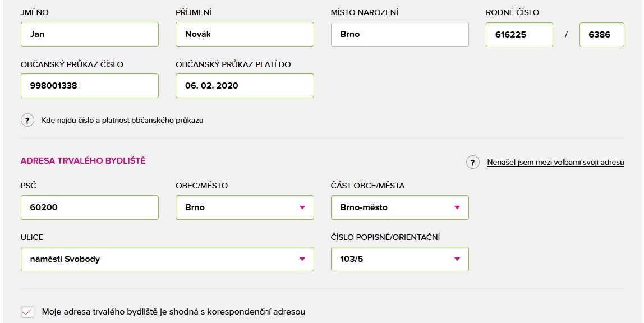
Task: Open the Číslo popisné/orientační dropdown showing 103/5
Action: [x=399, y=259]
